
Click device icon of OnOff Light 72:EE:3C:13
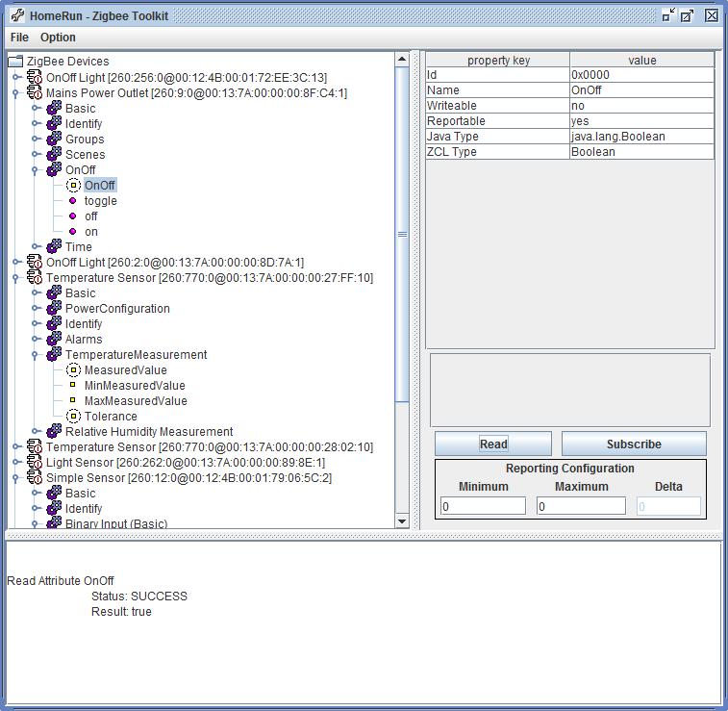point(35,77)
